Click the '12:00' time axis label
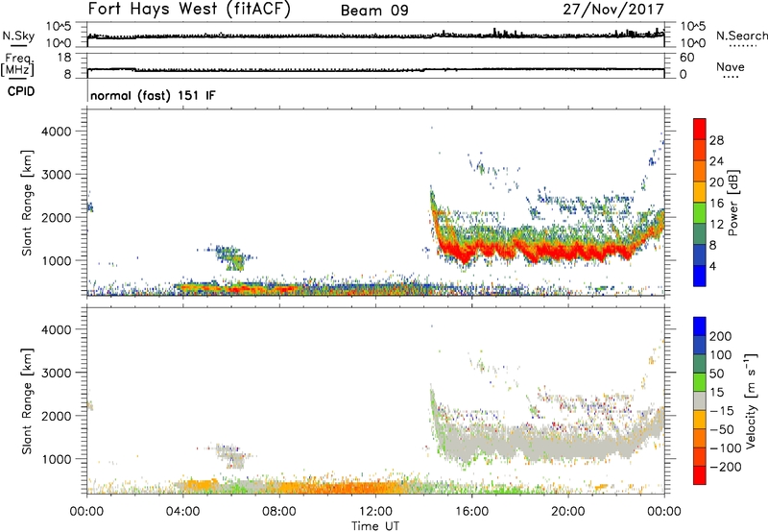This screenshot has height=532, width=768. [x=375, y=512]
